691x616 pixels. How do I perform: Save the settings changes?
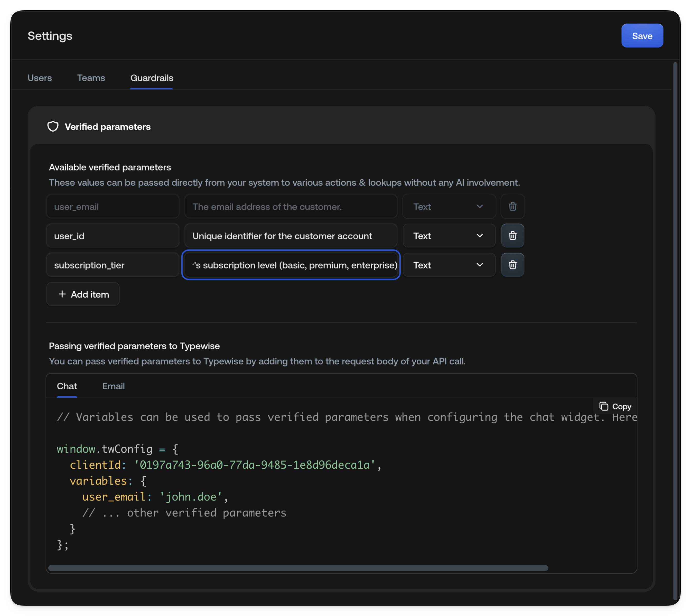(x=642, y=35)
